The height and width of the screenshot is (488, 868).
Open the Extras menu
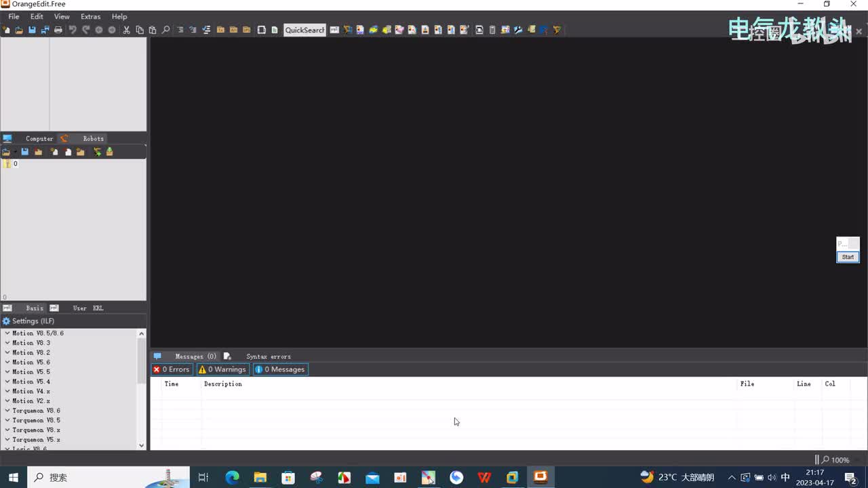pyautogui.click(x=90, y=16)
